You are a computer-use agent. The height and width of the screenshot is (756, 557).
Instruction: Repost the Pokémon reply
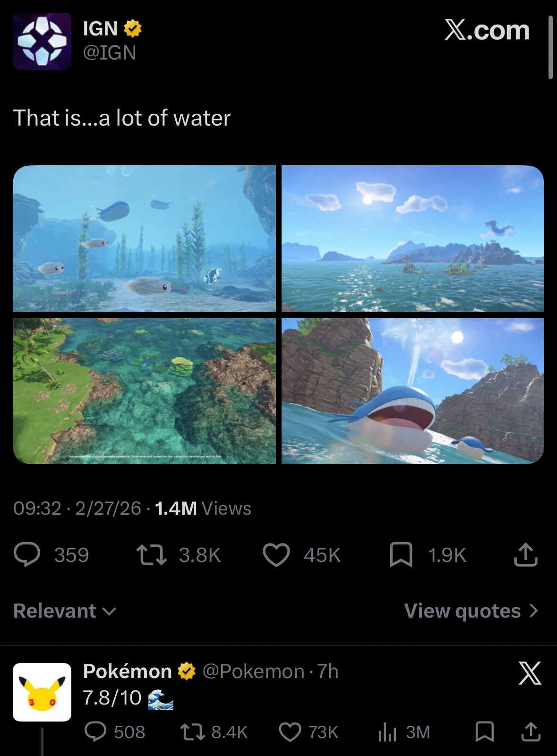192,732
